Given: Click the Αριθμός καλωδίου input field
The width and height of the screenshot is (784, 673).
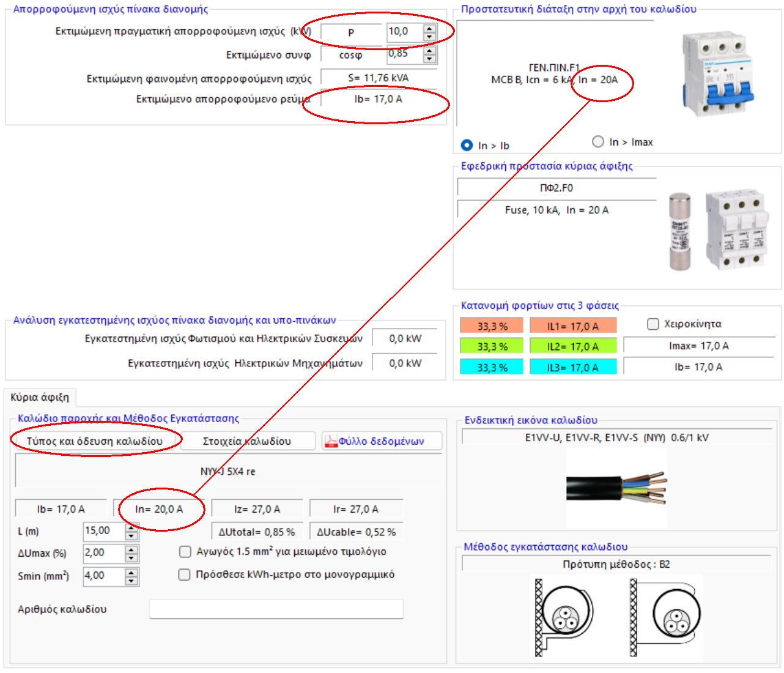Looking at the screenshot, I should point(276,609).
